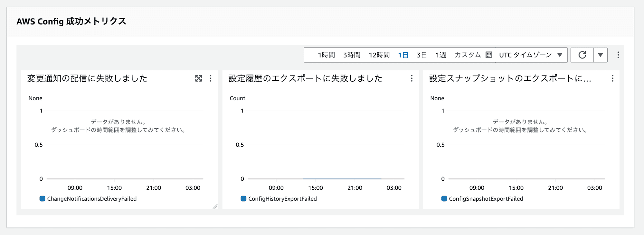The width and height of the screenshot is (644, 235).
Task: Click the ConfigSnapshotExportFailed legend color swatch
Action: point(444,199)
